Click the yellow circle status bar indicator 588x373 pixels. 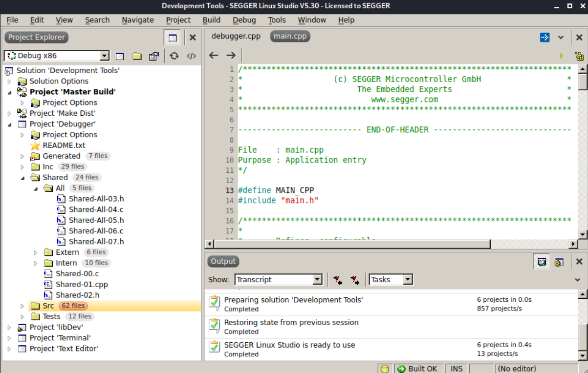click(385, 369)
